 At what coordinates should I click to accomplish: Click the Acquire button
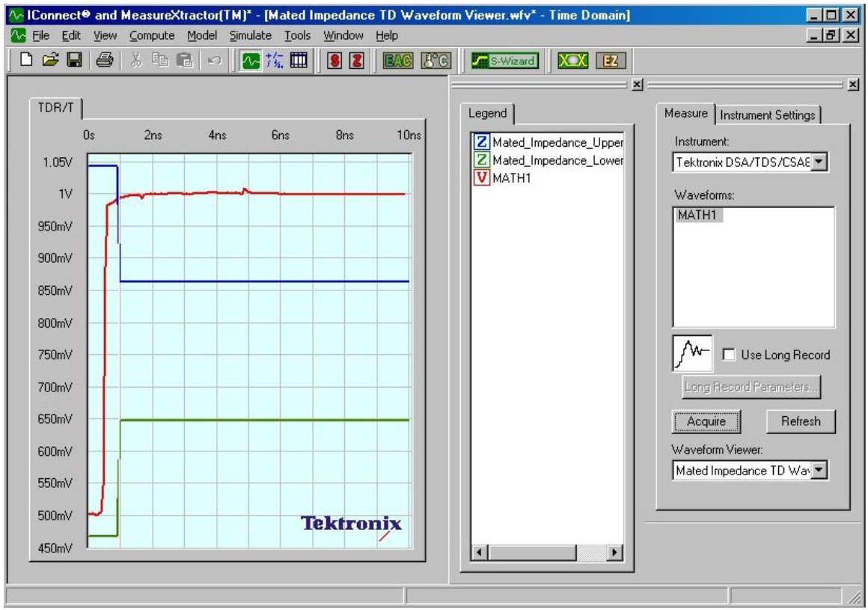click(706, 421)
